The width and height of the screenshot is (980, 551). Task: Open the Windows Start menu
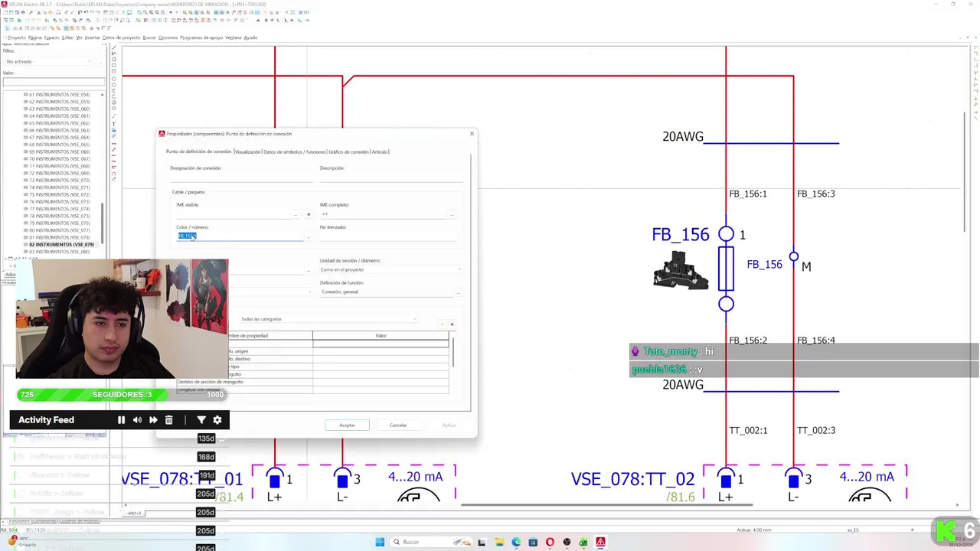[380, 542]
